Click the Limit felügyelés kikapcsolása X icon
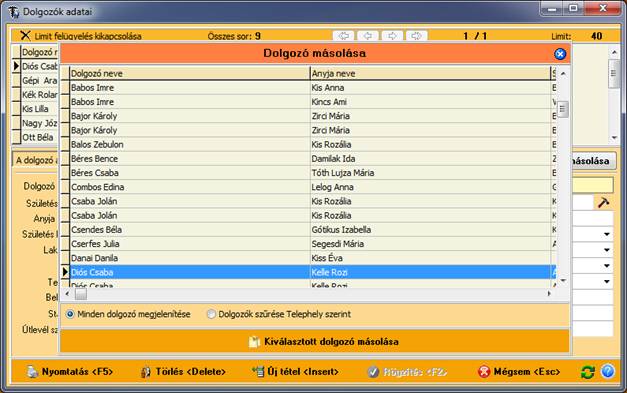 [x=25, y=36]
